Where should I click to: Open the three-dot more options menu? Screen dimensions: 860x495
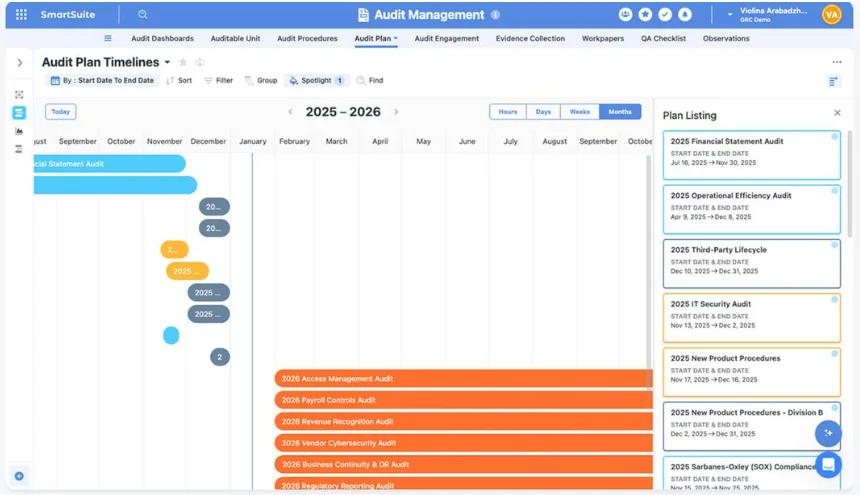point(836,62)
